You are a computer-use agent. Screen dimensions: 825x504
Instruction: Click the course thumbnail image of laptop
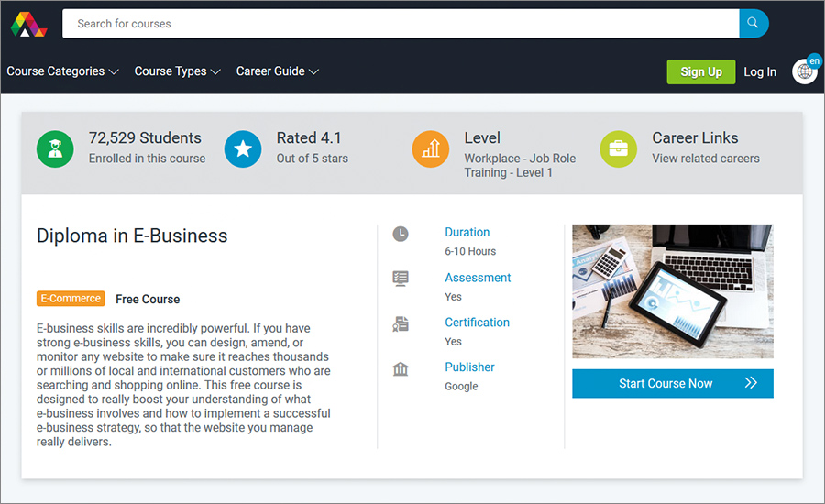click(673, 291)
